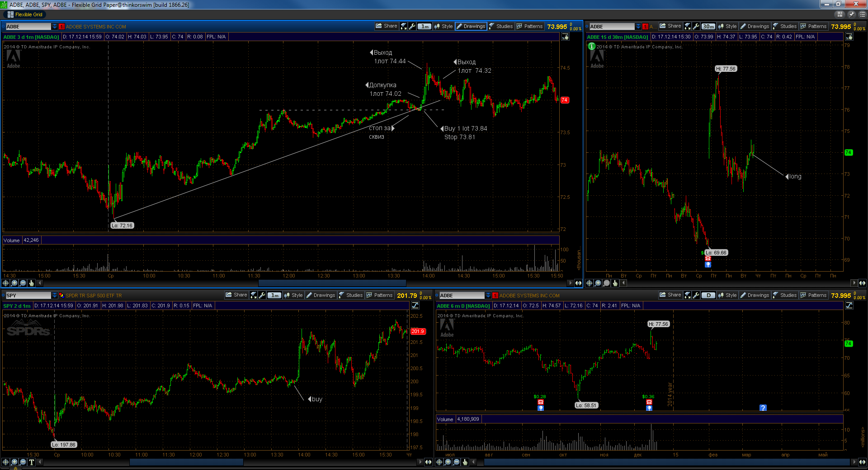Screen dimensions: 868x470
Task: Click the $0.28 earnings phone icon on daily chart
Action: point(541,402)
